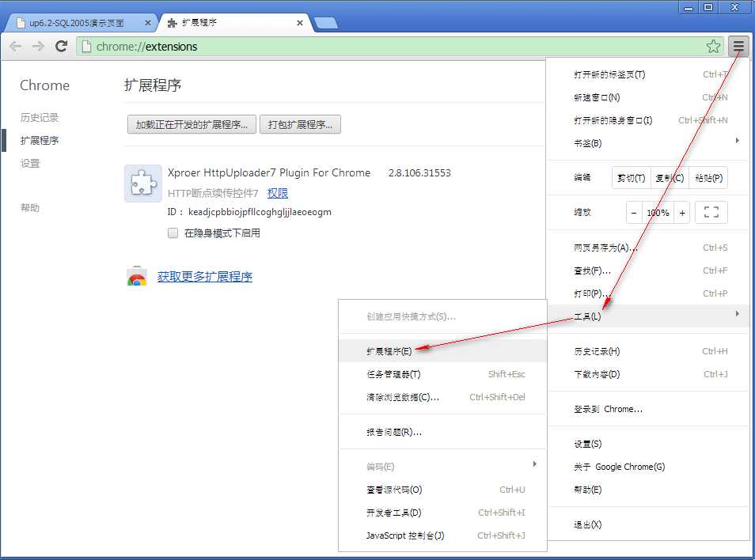Screen dimensions: 755x560
Task: Open 关于 Google Chrome(G) menu item
Action: [648, 467]
